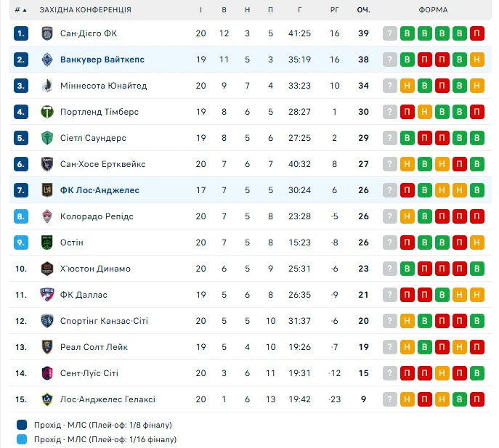Click the light blue 1/16 фіналу legend swatch
Viewport: 499px width, 448px height.
20,439
